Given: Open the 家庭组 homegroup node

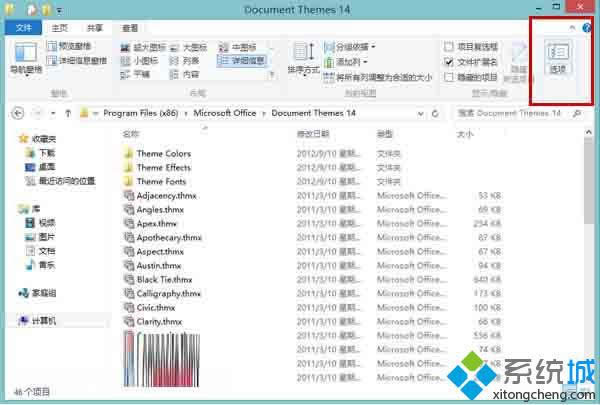Looking at the screenshot, I should click(x=37, y=293).
